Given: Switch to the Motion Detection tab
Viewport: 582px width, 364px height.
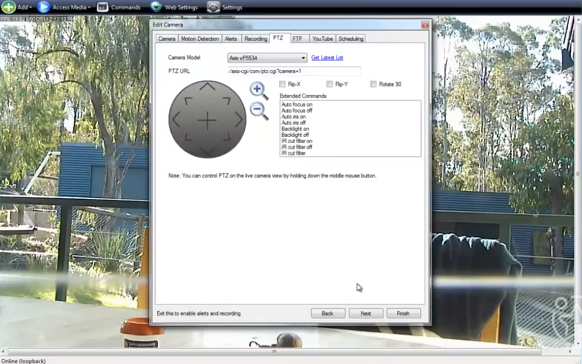Looking at the screenshot, I should tap(200, 39).
